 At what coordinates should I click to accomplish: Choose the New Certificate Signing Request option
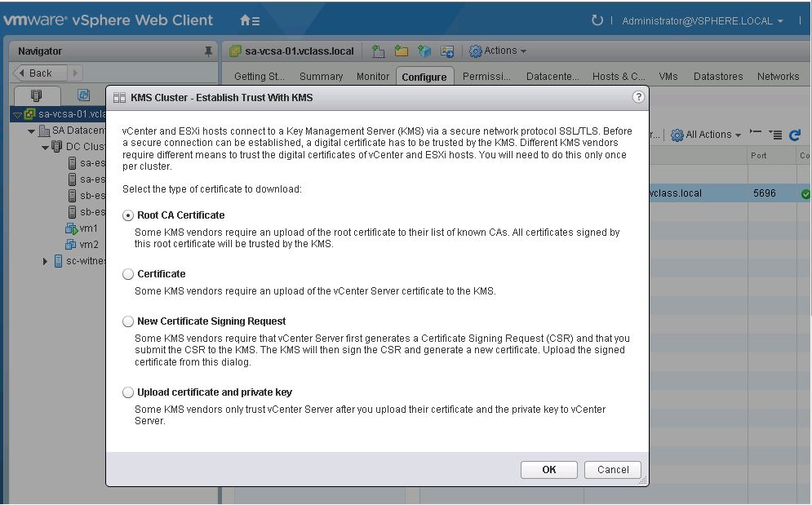[x=128, y=321]
